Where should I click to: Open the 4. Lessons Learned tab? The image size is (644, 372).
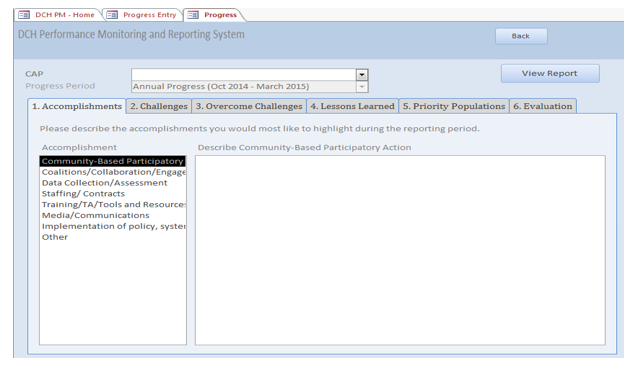[x=352, y=106]
